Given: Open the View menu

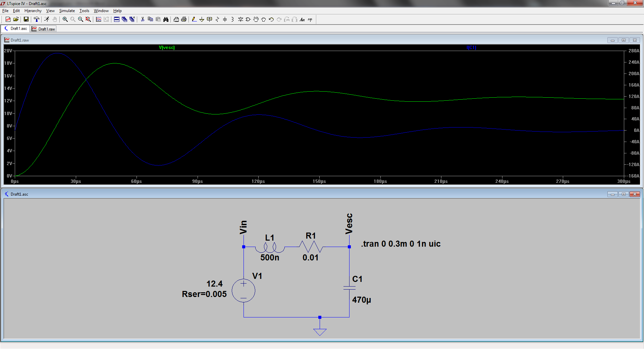Looking at the screenshot, I should (50, 11).
